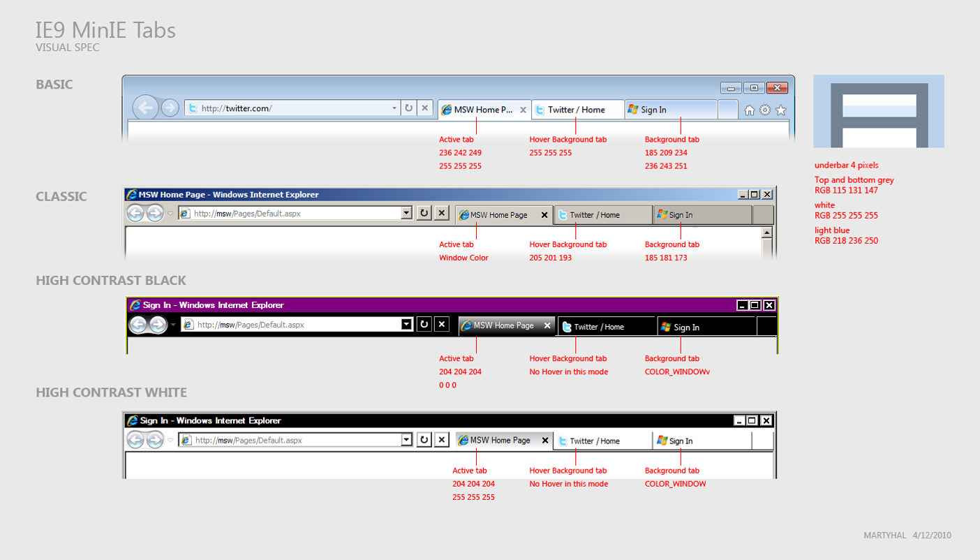
Task: Open recent pages arrow in High Contrast White
Action: (x=170, y=440)
